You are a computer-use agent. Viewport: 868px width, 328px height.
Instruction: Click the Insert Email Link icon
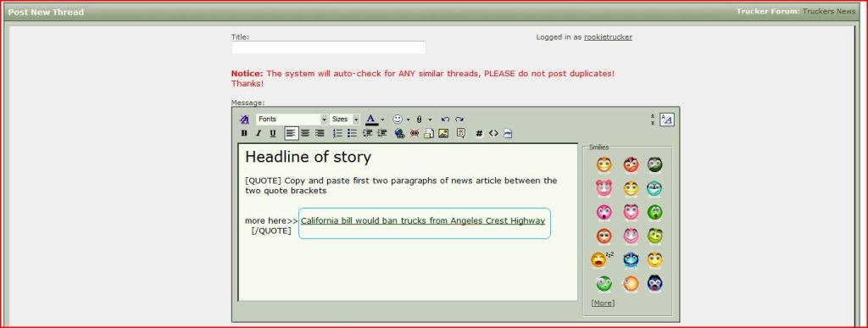428,133
